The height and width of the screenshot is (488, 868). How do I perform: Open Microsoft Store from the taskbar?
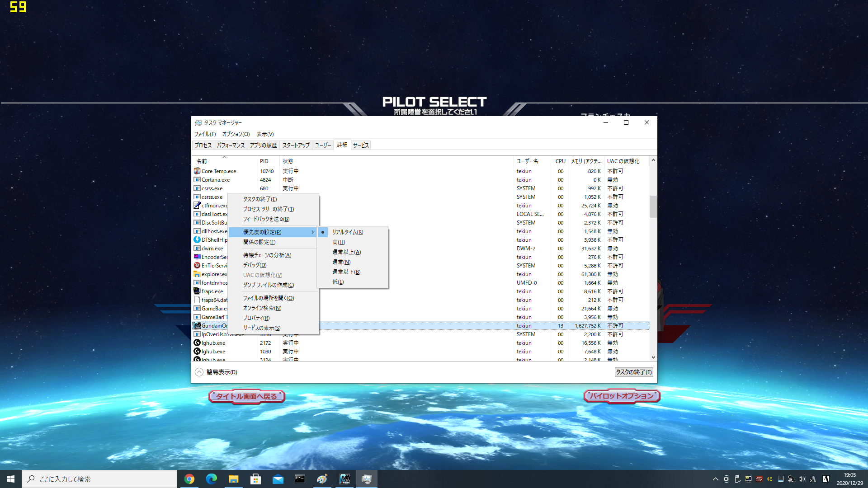[x=255, y=479]
